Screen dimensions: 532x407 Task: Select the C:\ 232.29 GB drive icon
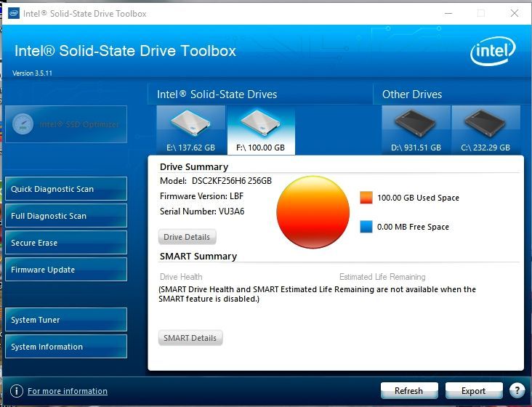pos(485,125)
